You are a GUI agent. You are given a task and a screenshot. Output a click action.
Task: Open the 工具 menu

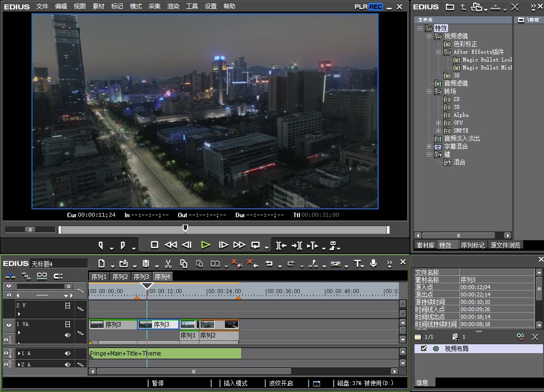[192, 6]
